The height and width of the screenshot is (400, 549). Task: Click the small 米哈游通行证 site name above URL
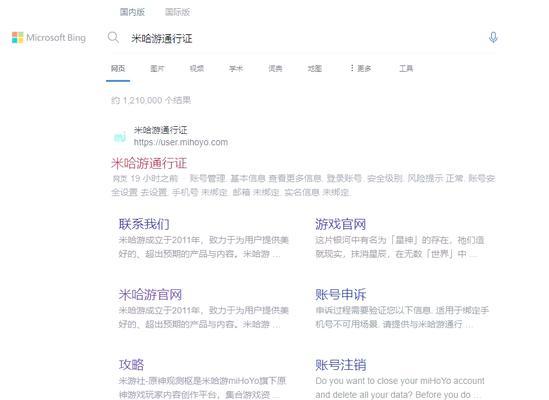point(161,130)
